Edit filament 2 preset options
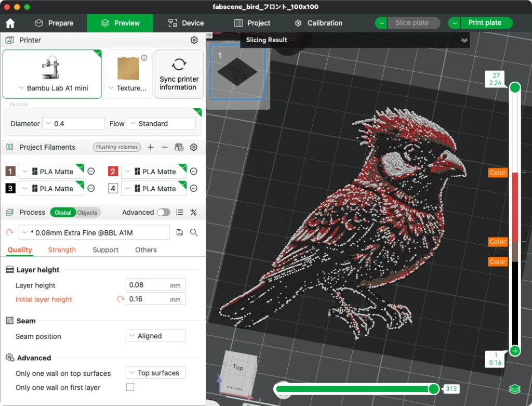The width and height of the screenshot is (532, 406). point(194,172)
